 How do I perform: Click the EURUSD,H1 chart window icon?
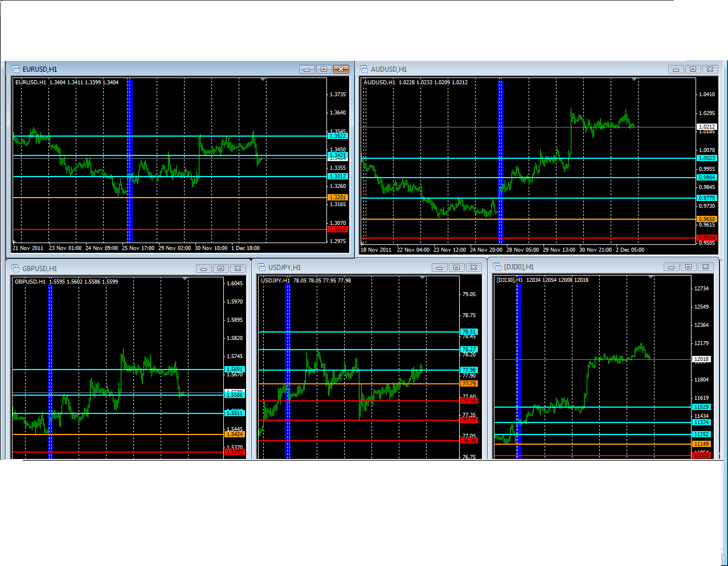(x=16, y=69)
